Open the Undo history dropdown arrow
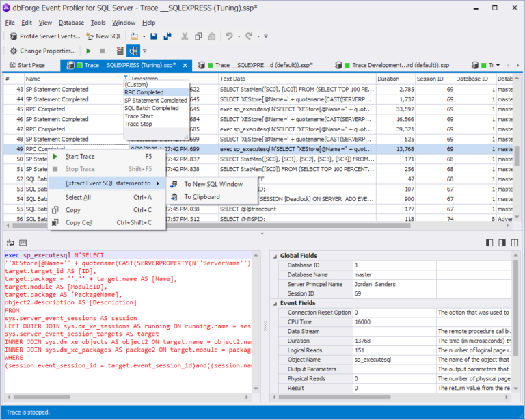 (239, 36)
